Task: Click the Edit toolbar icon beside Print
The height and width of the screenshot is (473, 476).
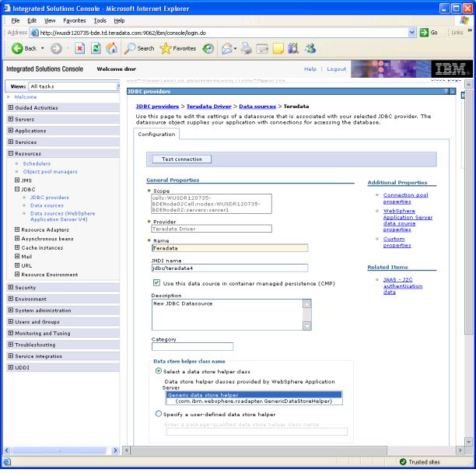Action: (x=262, y=48)
